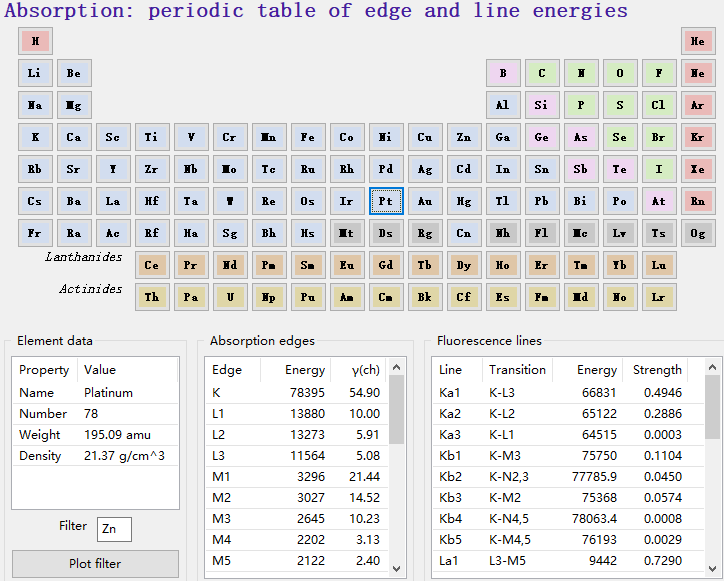The height and width of the screenshot is (581, 724).
Task: Choose the Hg element button
Action: [464, 201]
